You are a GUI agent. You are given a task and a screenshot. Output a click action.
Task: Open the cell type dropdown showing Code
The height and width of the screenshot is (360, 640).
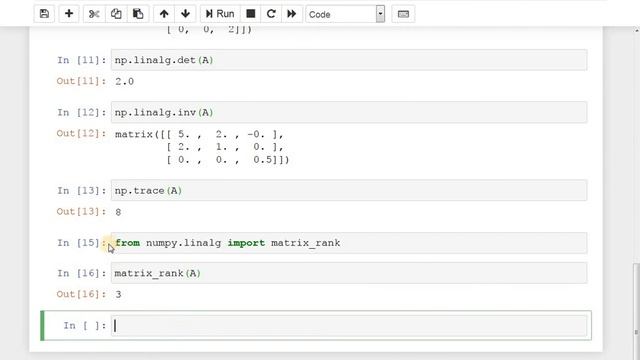345,14
